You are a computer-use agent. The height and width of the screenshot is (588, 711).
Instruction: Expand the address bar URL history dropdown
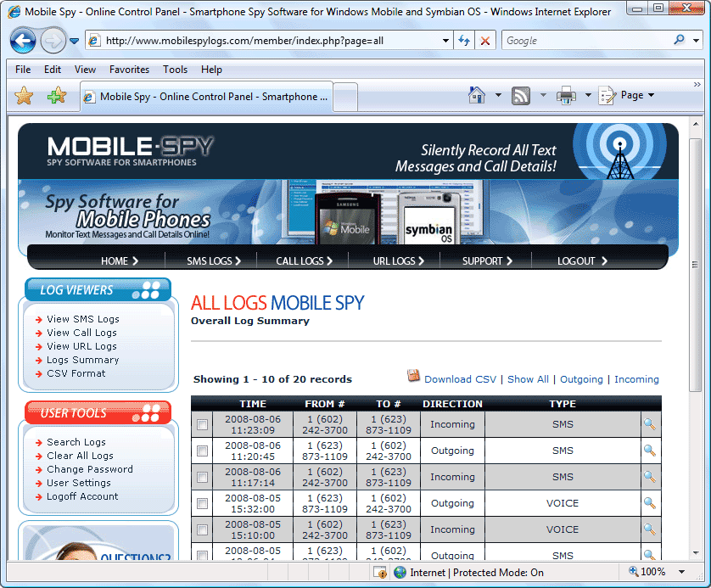(x=445, y=41)
